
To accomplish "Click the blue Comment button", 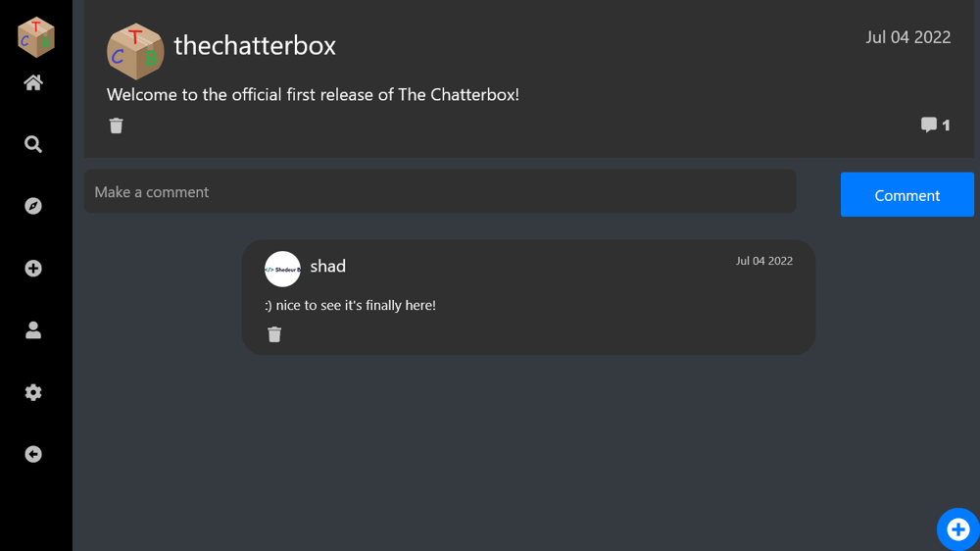I will tap(906, 194).
